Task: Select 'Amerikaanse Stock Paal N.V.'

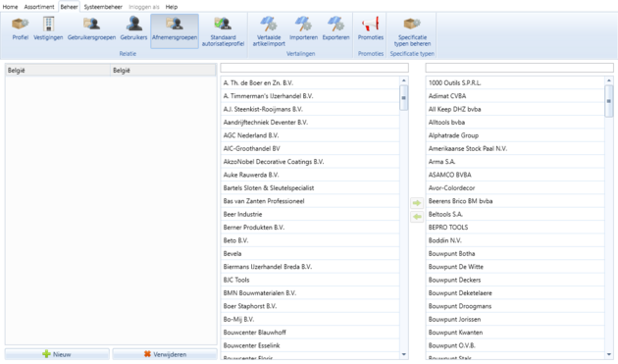Action: (516, 149)
